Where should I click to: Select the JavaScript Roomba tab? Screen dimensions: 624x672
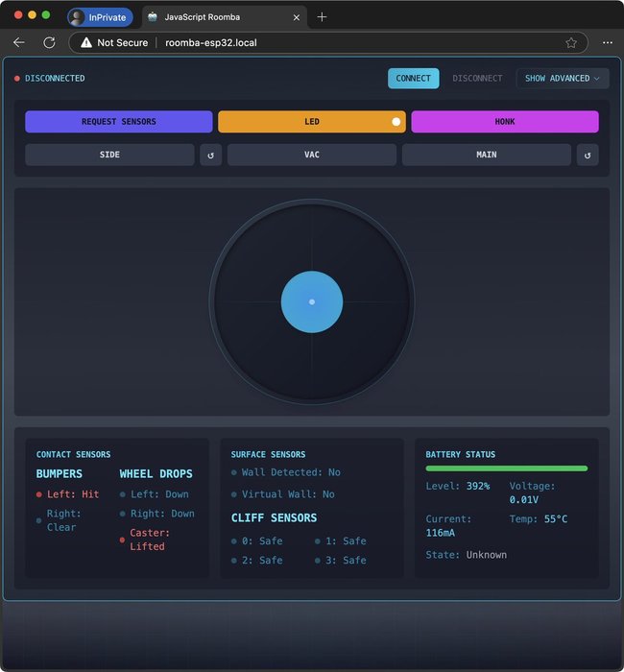tap(213, 17)
